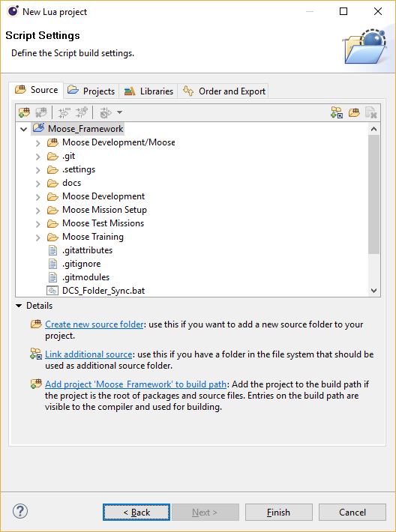The image size is (396, 532).
Task: Switch to the Projects tab
Action: click(91, 91)
